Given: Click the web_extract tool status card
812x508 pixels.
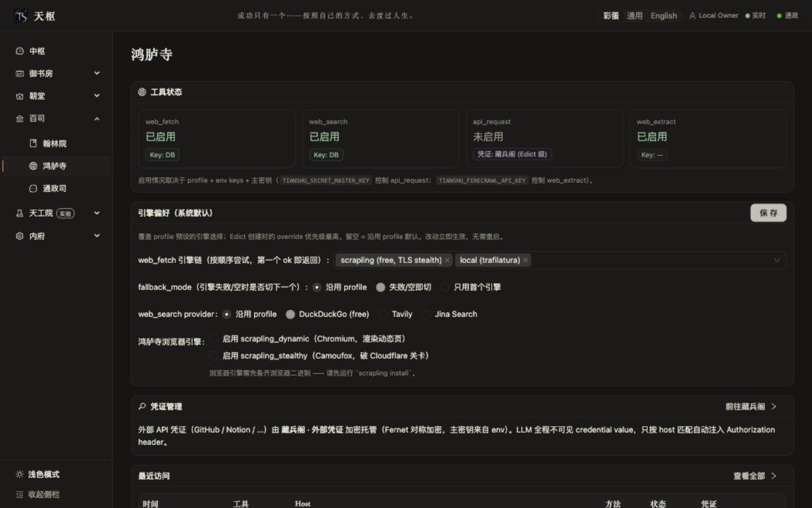Looking at the screenshot, I should point(708,139).
